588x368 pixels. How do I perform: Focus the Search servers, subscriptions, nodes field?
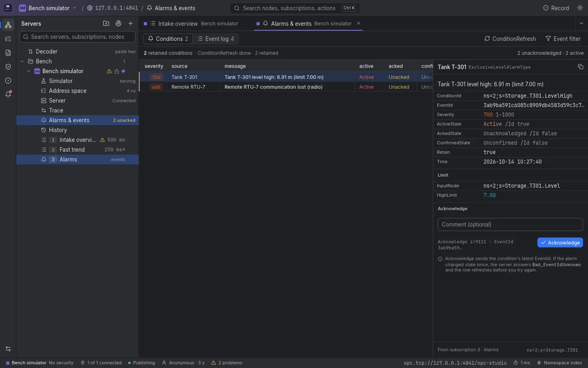point(78,37)
